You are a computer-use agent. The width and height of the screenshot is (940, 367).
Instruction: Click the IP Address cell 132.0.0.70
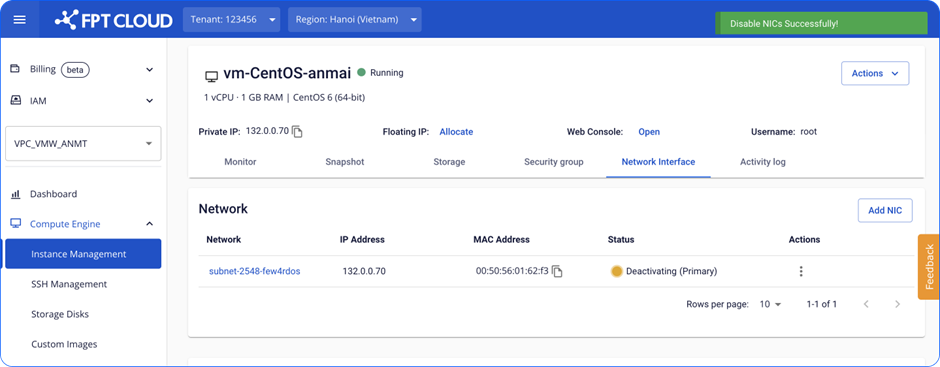click(x=364, y=271)
